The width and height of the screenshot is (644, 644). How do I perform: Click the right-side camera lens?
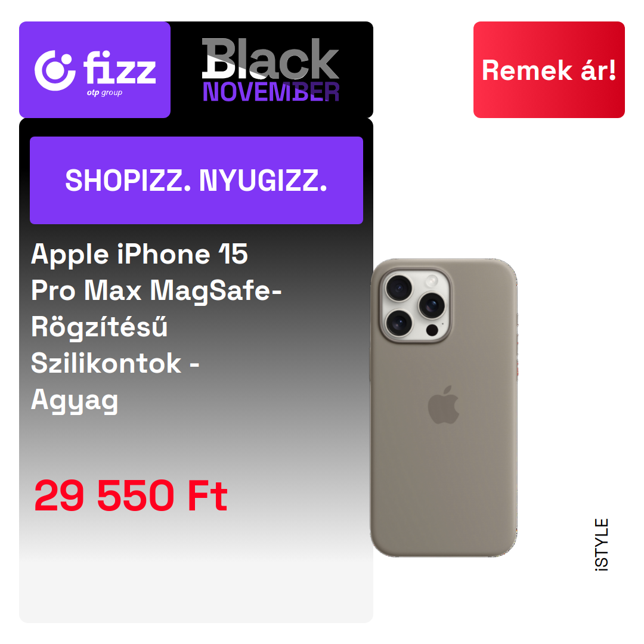[x=432, y=305]
